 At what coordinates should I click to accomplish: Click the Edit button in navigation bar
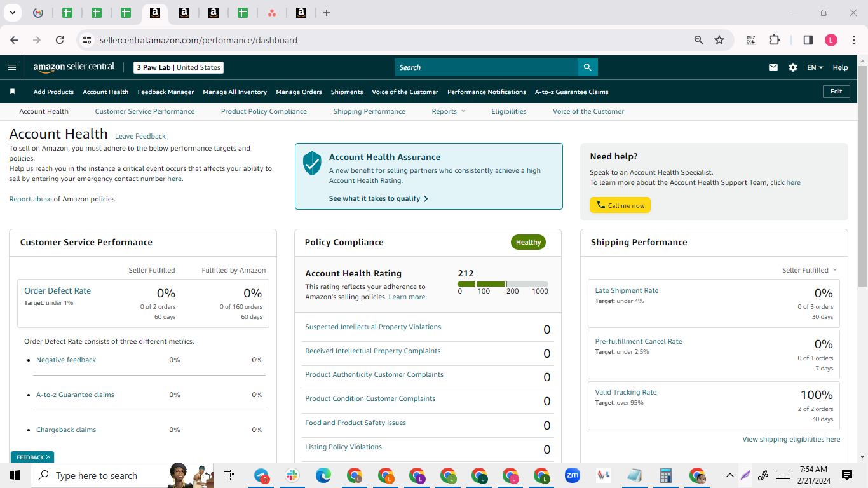click(x=836, y=91)
